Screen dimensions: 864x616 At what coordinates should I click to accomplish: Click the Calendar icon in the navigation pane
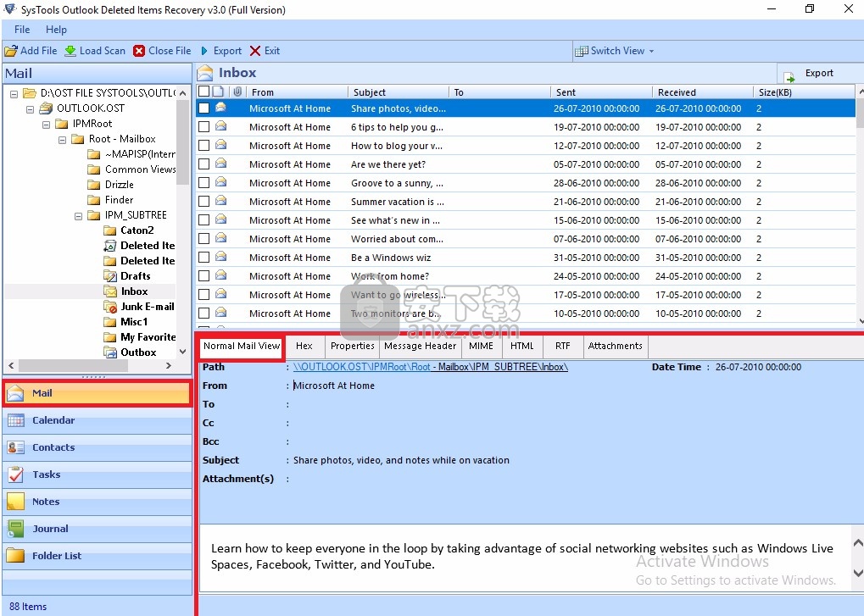point(16,420)
